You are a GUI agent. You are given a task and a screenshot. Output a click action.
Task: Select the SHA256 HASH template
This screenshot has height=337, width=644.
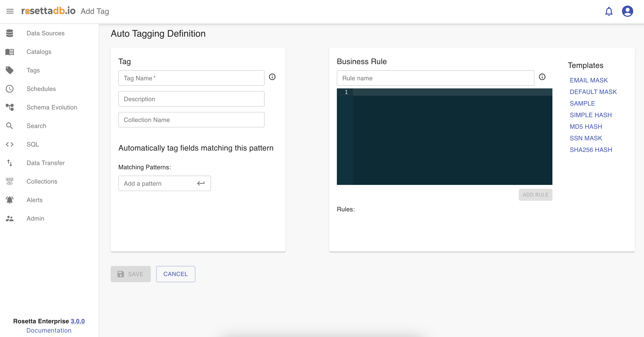pyautogui.click(x=591, y=150)
